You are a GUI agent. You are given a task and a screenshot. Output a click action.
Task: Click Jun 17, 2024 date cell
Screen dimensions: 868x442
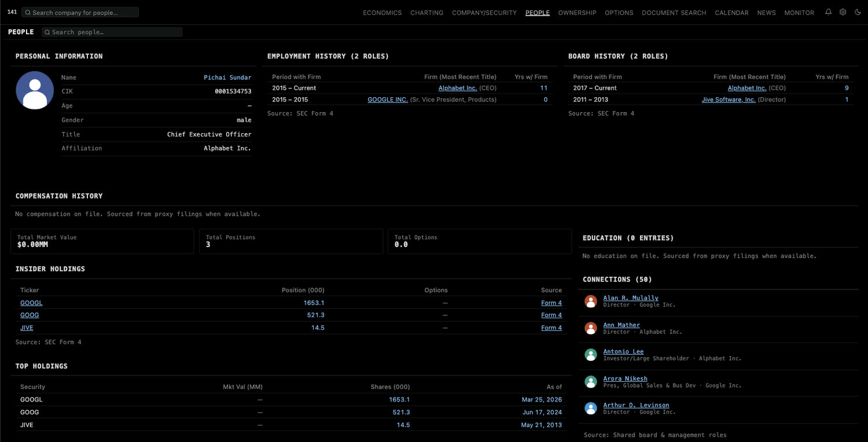[542, 412]
